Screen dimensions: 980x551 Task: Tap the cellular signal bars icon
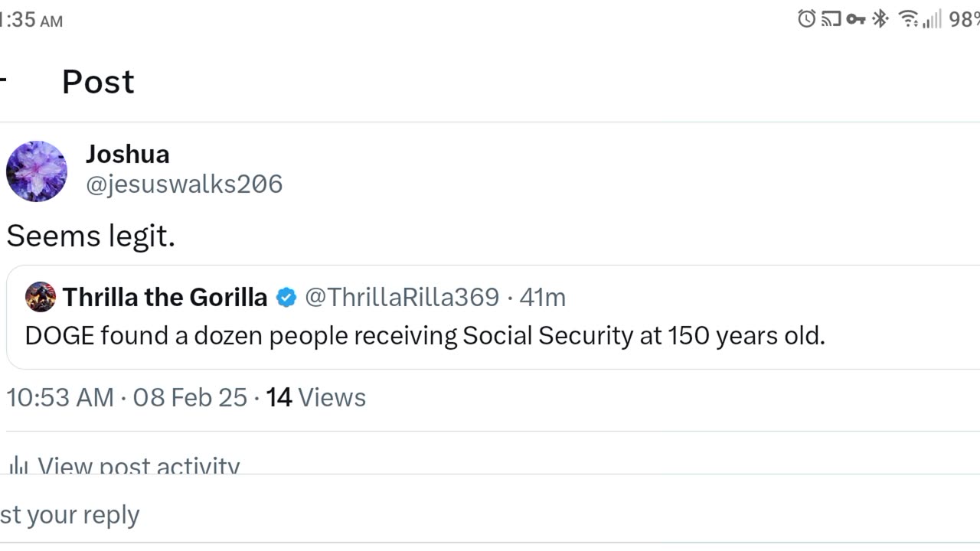click(932, 19)
